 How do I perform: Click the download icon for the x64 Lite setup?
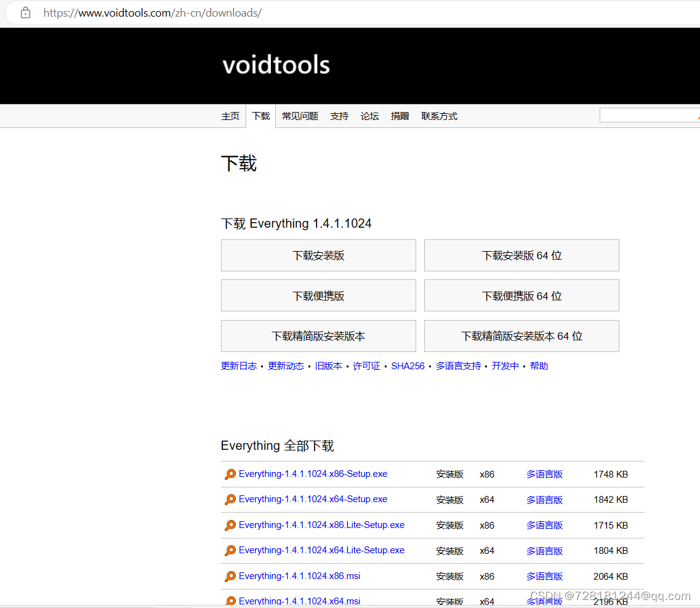[231, 550]
